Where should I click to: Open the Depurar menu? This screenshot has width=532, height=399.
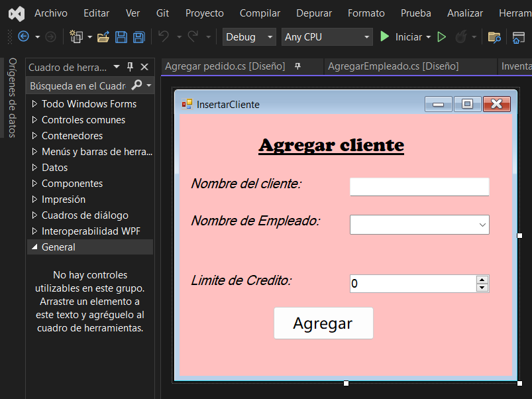(314, 13)
